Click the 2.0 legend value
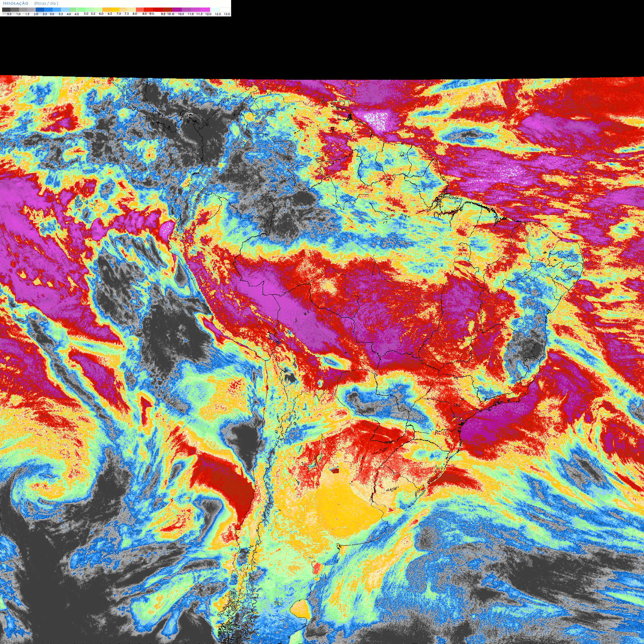The width and height of the screenshot is (644, 644). [36, 14]
